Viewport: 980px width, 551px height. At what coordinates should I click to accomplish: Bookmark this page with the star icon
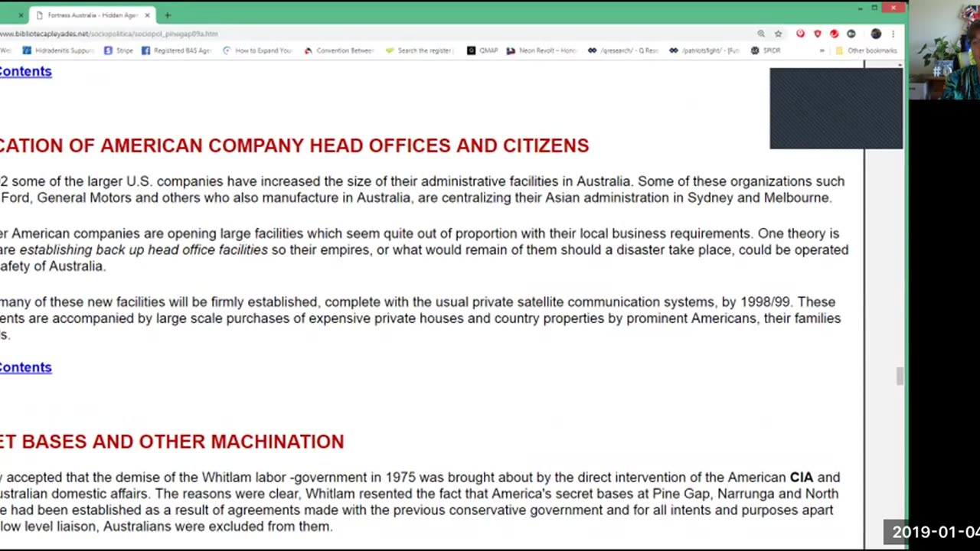(778, 34)
